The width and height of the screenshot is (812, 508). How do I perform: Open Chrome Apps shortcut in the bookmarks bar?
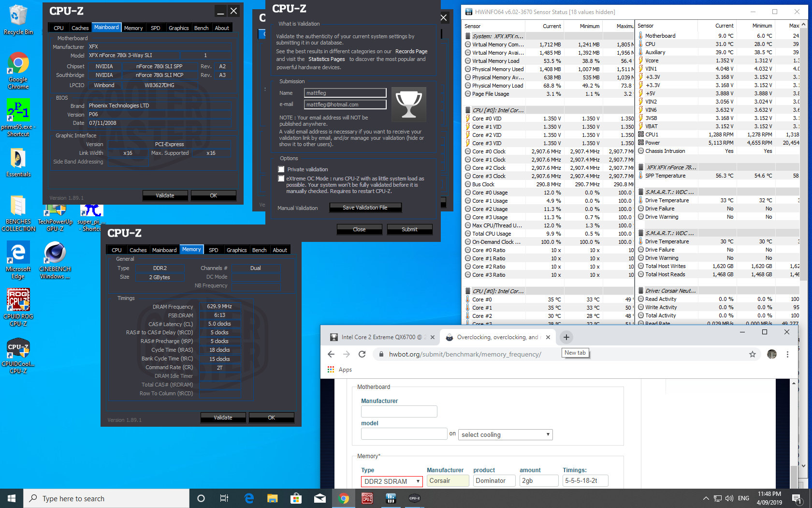340,370
